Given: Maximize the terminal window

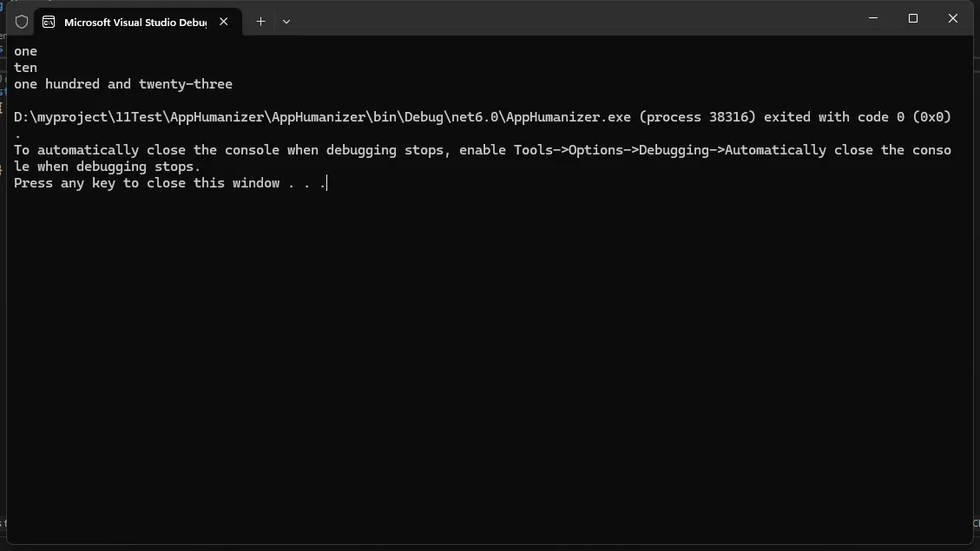Looking at the screenshot, I should [913, 18].
